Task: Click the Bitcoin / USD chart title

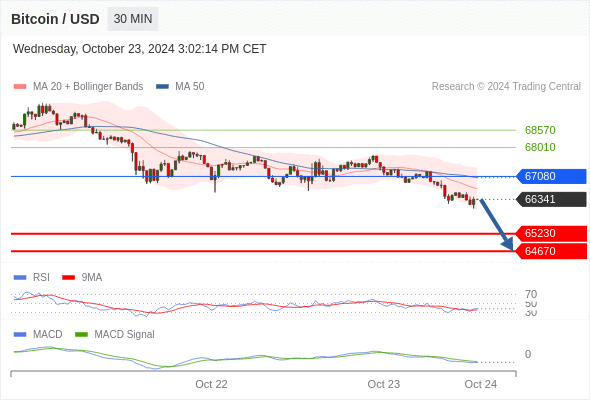Action: [55, 19]
